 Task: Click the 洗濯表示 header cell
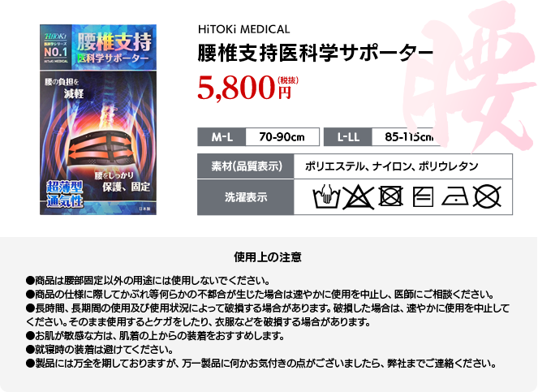point(246,197)
